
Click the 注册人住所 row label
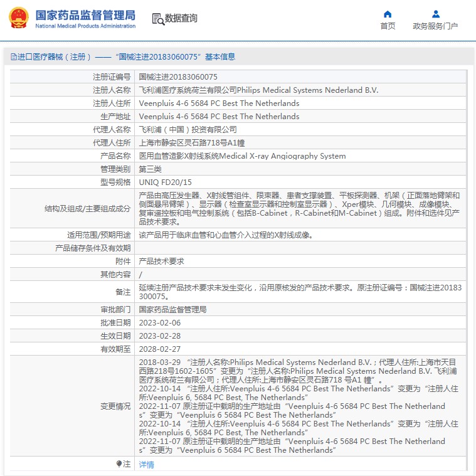point(112,103)
